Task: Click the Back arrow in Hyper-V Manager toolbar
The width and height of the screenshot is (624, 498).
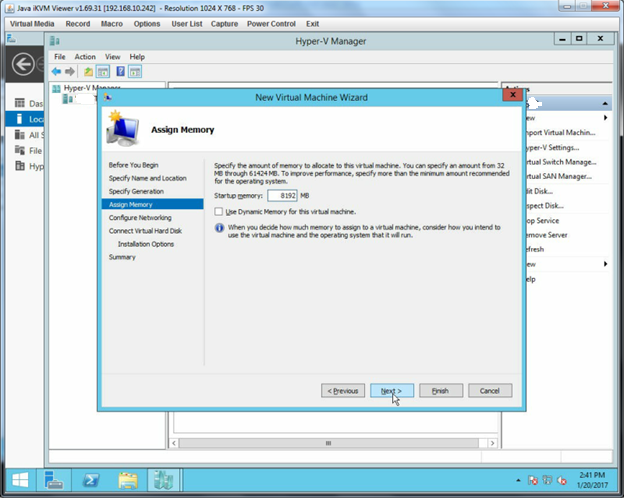Action: [x=56, y=72]
